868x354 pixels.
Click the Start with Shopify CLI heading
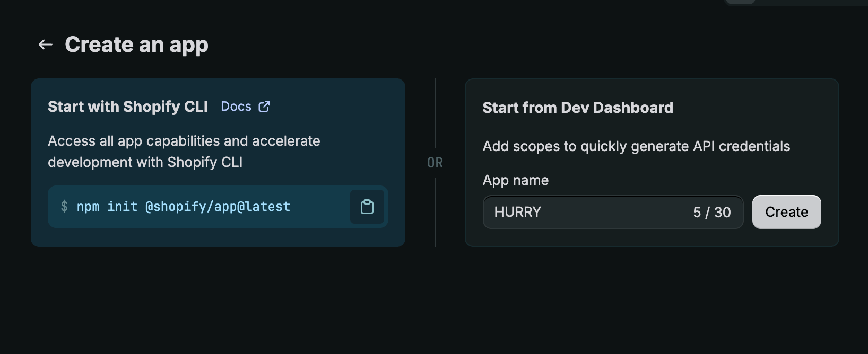tap(128, 107)
